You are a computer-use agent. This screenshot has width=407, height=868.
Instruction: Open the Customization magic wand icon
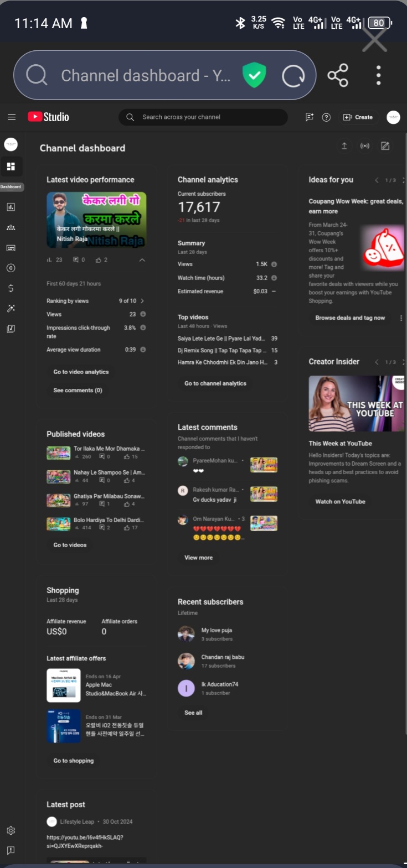[x=11, y=309]
